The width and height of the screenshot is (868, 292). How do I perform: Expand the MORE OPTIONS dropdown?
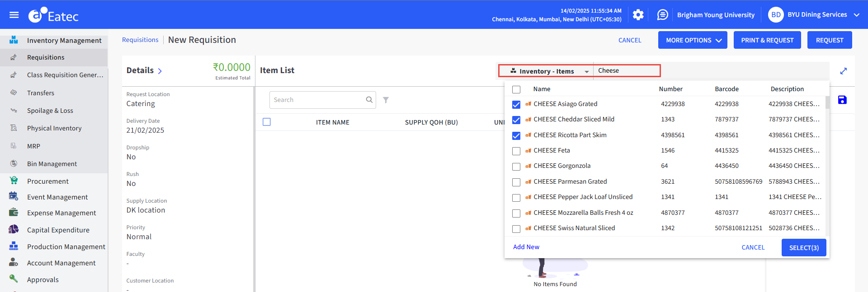pos(693,40)
